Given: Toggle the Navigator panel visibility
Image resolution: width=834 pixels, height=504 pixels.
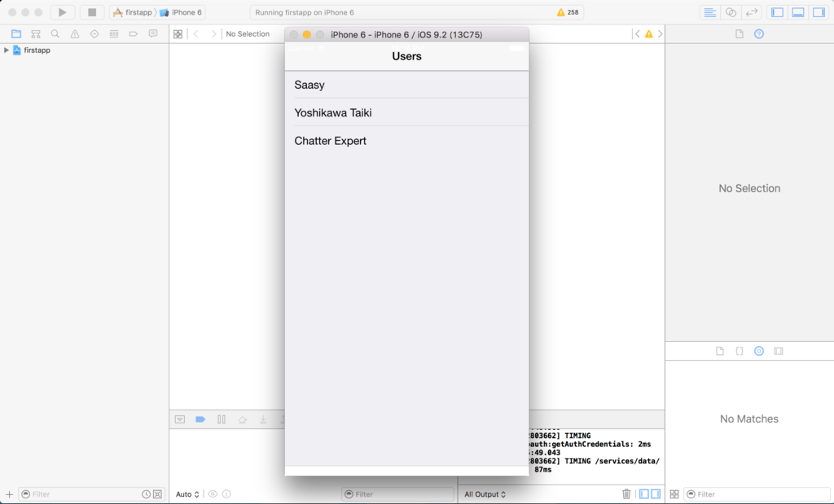Looking at the screenshot, I should [x=777, y=12].
